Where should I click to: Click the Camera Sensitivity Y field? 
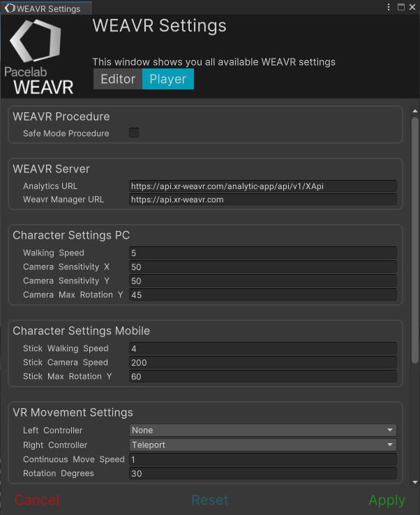(263, 281)
